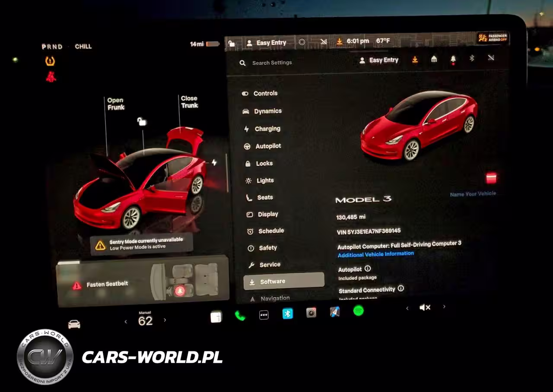Image resolution: width=553 pixels, height=392 pixels.
Task: Increase temperature with right arrow
Action: 165,320
